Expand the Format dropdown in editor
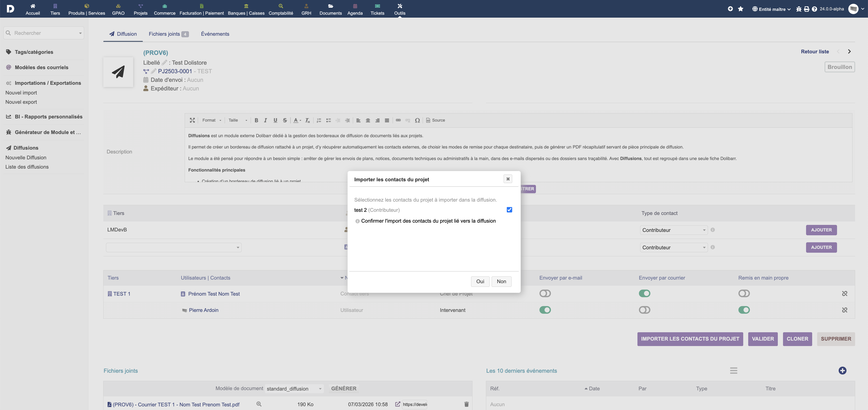Image resolution: width=868 pixels, height=410 pixels. pos(212,120)
